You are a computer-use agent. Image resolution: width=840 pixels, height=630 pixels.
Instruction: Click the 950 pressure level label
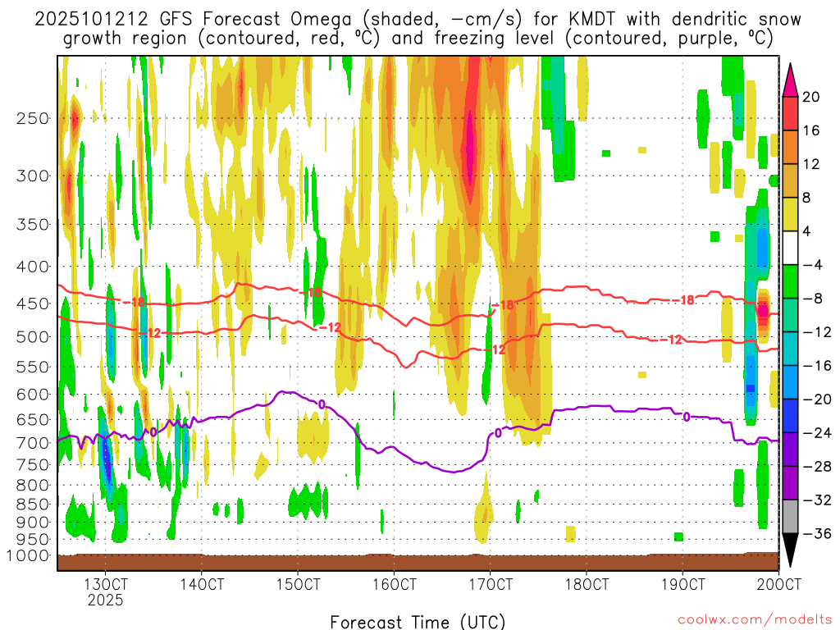point(33,540)
